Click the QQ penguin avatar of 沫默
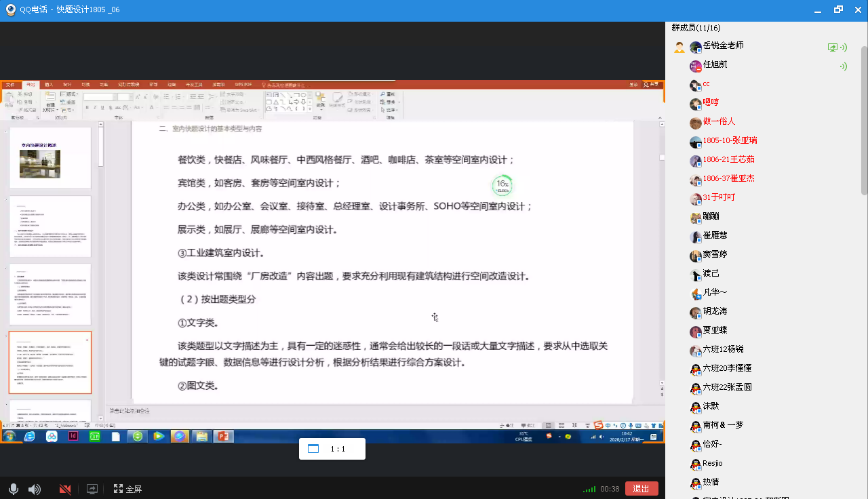 pos(696,407)
